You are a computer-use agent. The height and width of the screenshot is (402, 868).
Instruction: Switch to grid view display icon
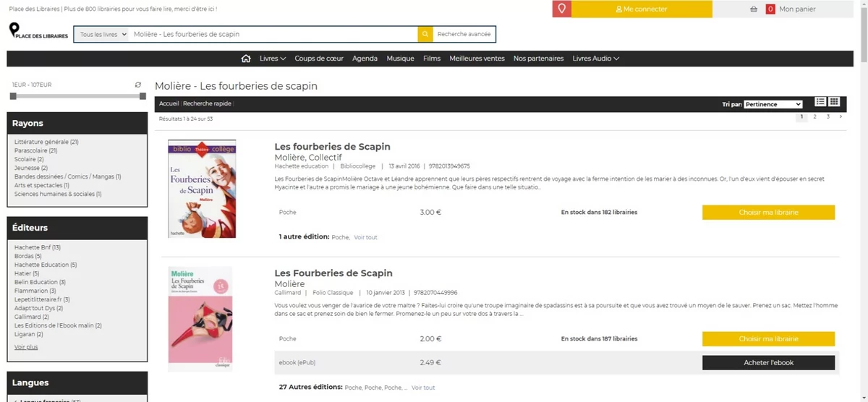click(833, 102)
